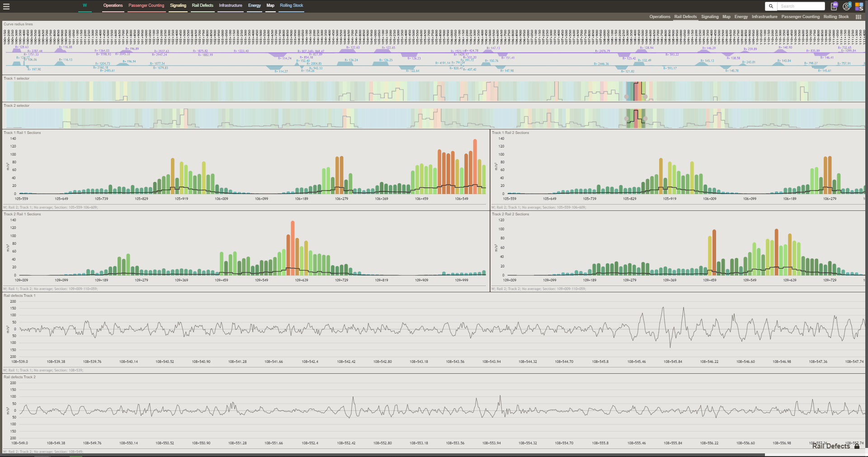Open Rail Defects in top navigation bar
This screenshot has width=868, height=457.
point(203,5)
